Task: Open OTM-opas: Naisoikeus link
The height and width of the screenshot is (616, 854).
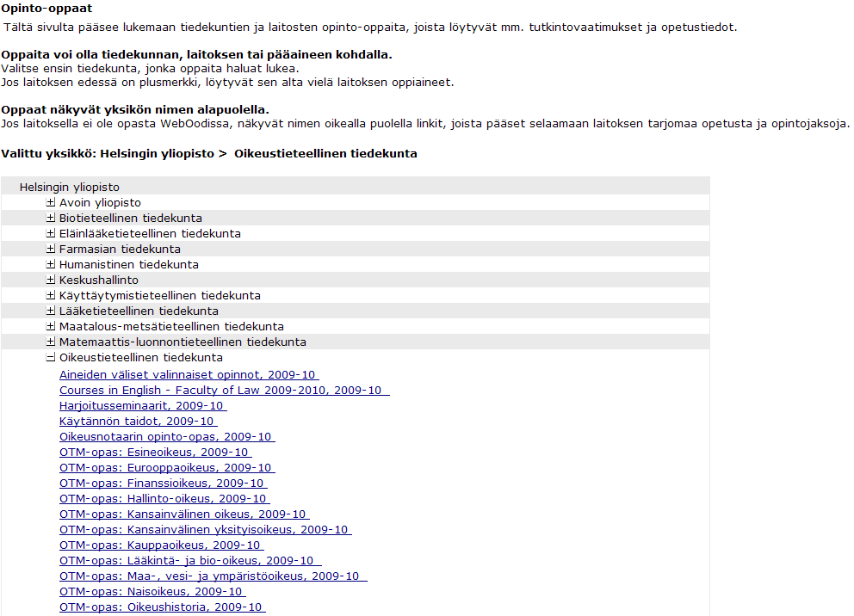Action: pos(152,592)
